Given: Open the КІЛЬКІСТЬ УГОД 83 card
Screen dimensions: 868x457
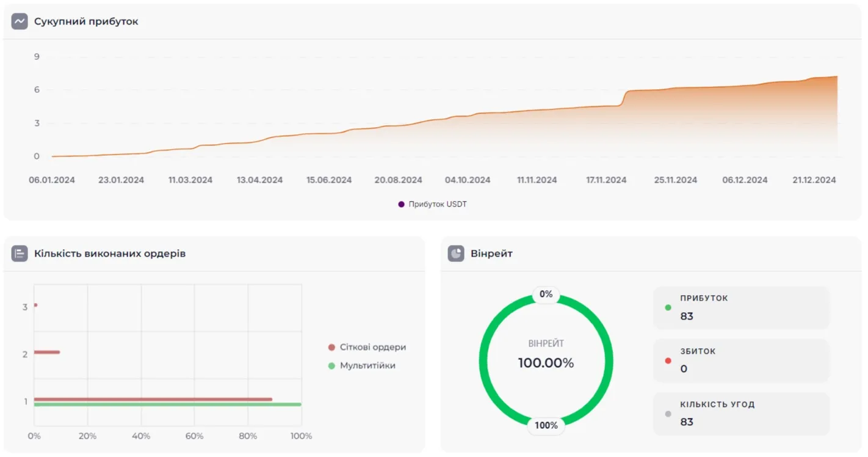Looking at the screenshot, I should click(x=741, y=414).
